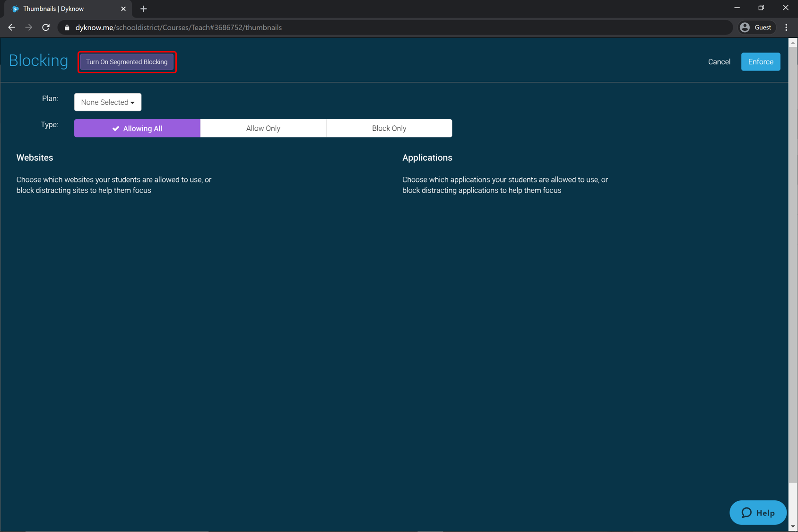Screen dimensions: 798x532
Task: Open Chrome's three-dot menu
Action: point(787,27)
